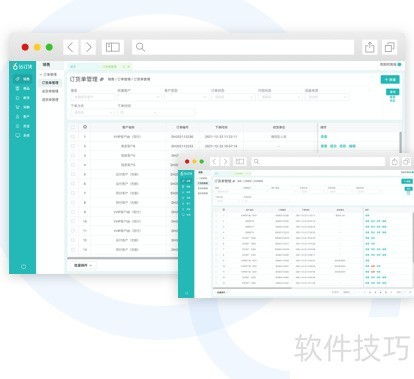Select last submenu item in back window side panel
Screen dimensions: 414x379
point(50,99)
